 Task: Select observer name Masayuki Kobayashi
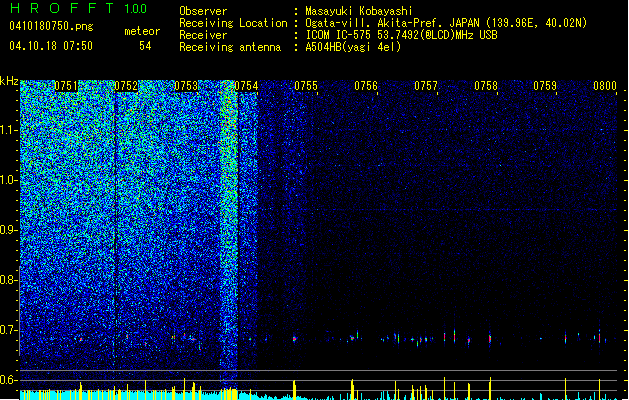(359, 11)
